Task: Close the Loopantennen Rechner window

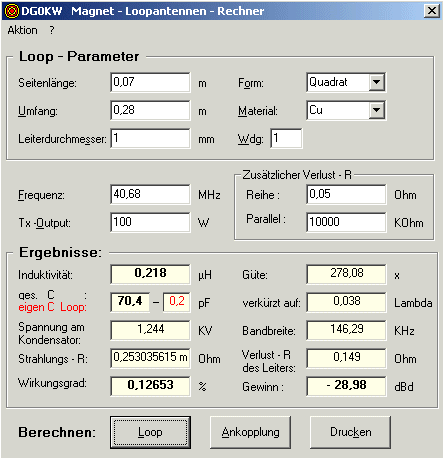Action: [432, 11]
